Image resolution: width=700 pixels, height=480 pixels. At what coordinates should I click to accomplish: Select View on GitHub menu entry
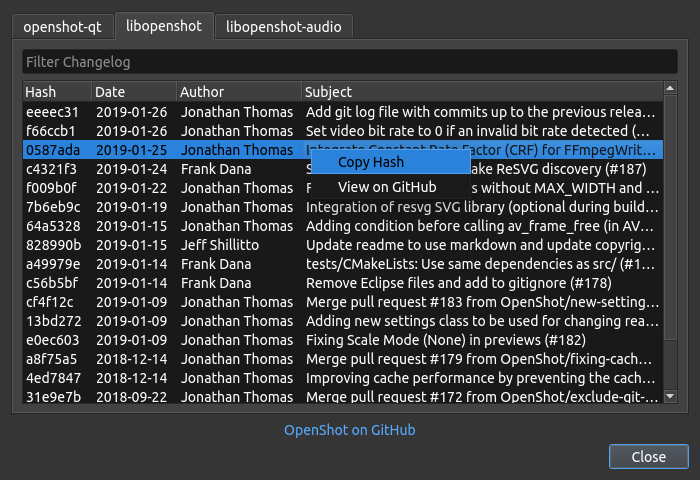coord(387,187)
